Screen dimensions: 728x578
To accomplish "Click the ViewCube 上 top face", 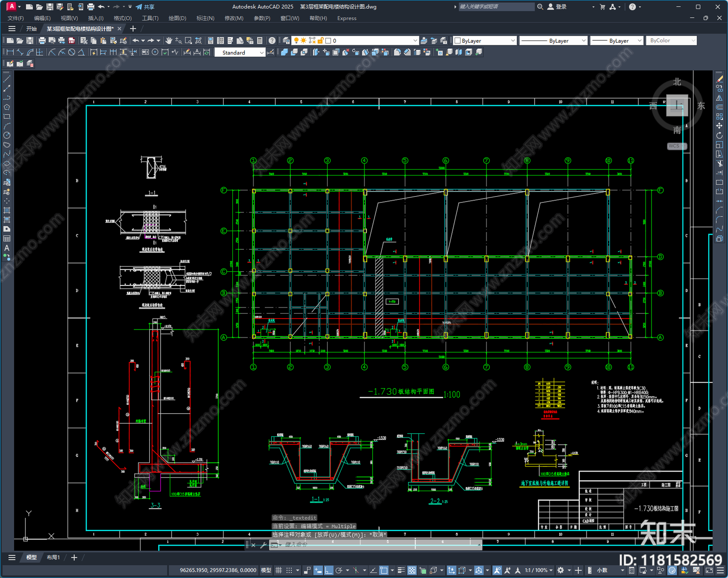I will coord(677,106).
